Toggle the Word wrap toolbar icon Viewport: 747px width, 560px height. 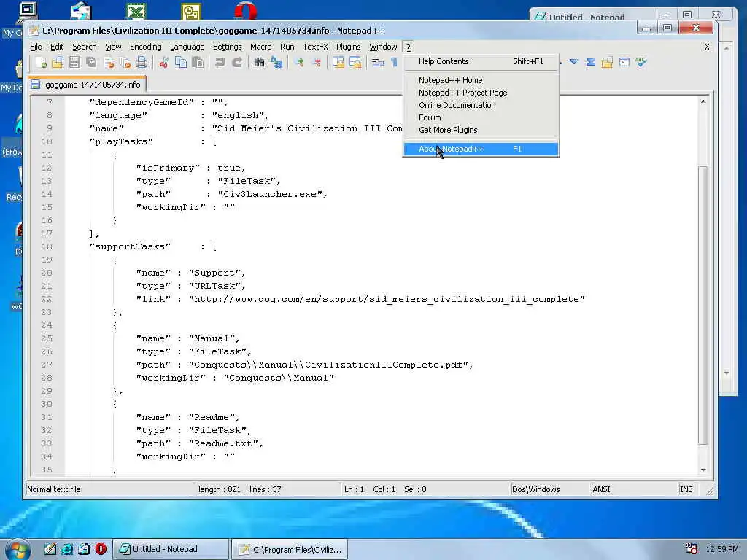click(378, 63)
